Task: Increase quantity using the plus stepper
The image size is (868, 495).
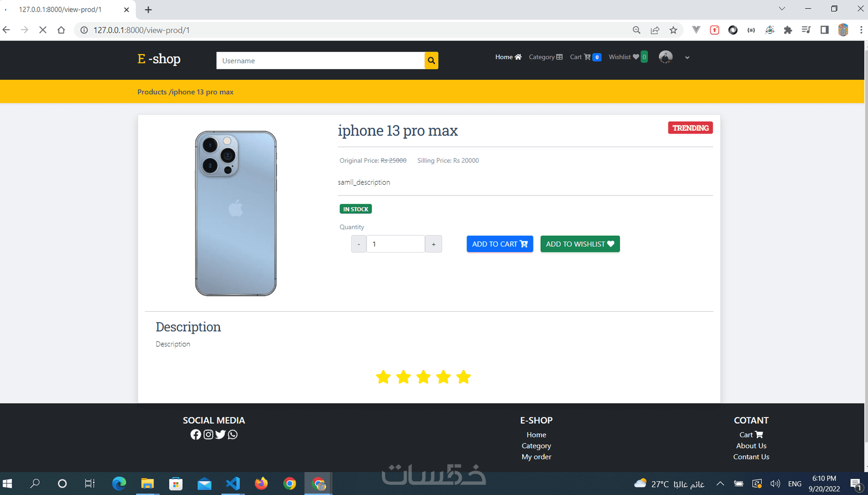Action: [x=433, y=244]
